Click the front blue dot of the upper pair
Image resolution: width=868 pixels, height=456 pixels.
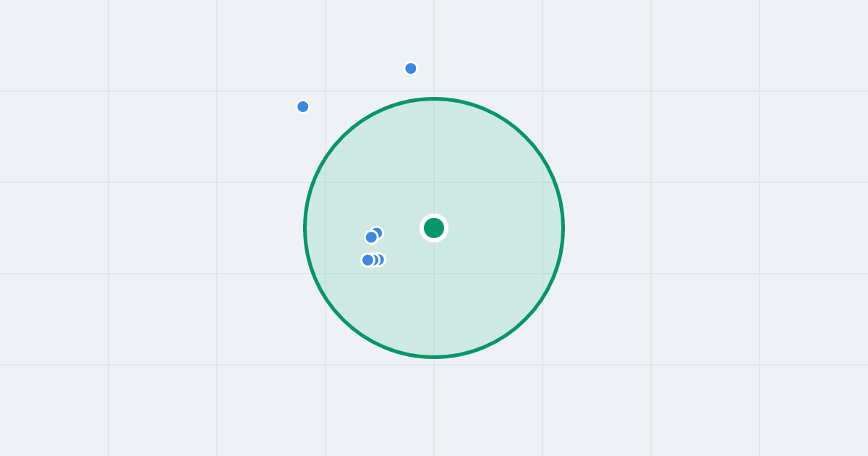(371, 237)
